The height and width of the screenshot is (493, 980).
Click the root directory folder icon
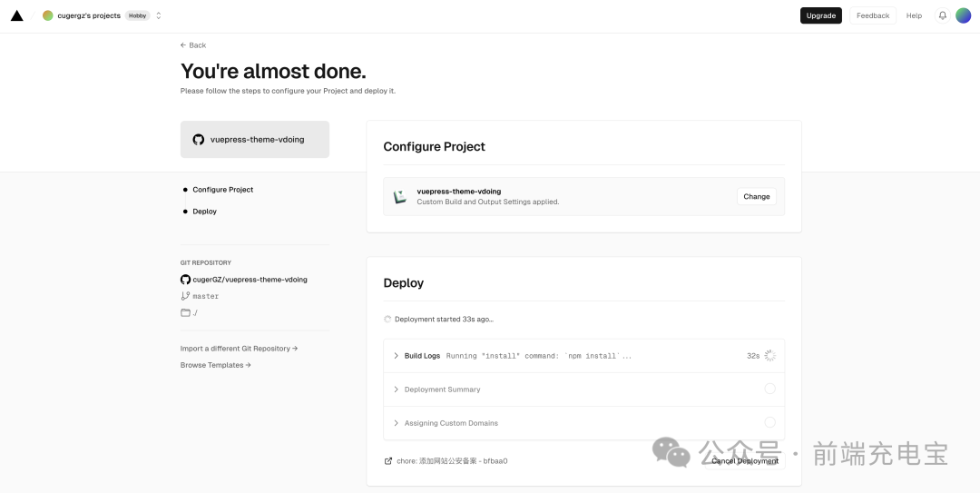(x=185, y=312)
